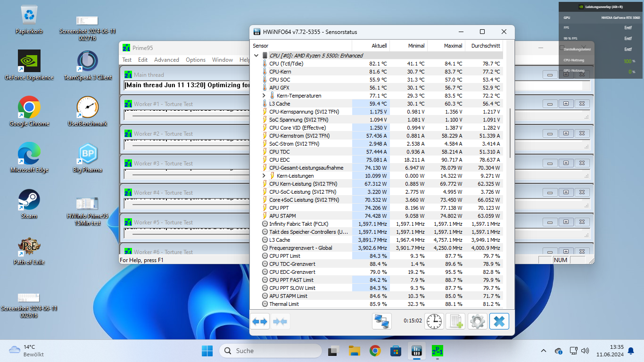Open the Advanced menu in Prime95
Image resolution: width=644 pixels, height=362 pixels.
(x=166, y=60)
